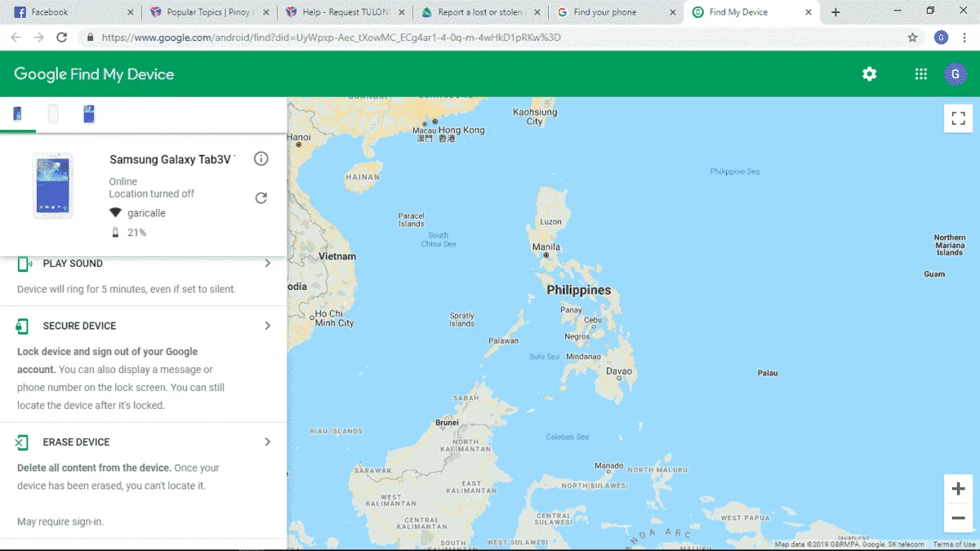Expand the Erase Device chevron

[x=267, y=442]
